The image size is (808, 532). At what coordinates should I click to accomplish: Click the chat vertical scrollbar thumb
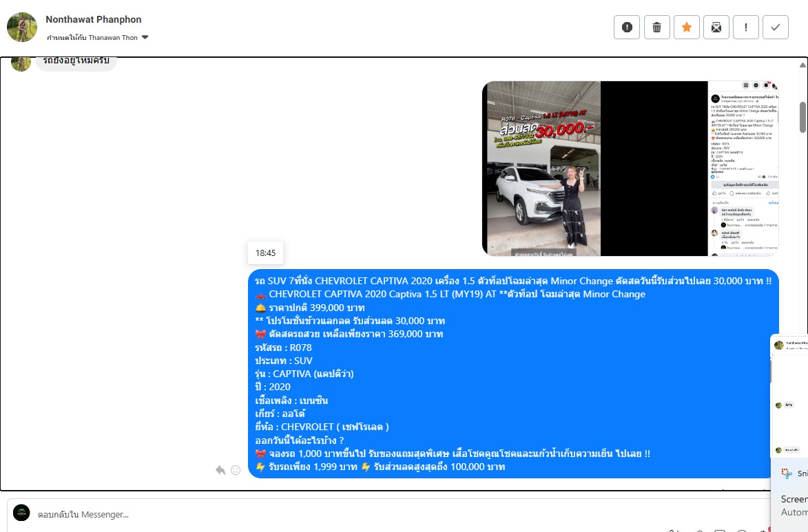[803, 117]
